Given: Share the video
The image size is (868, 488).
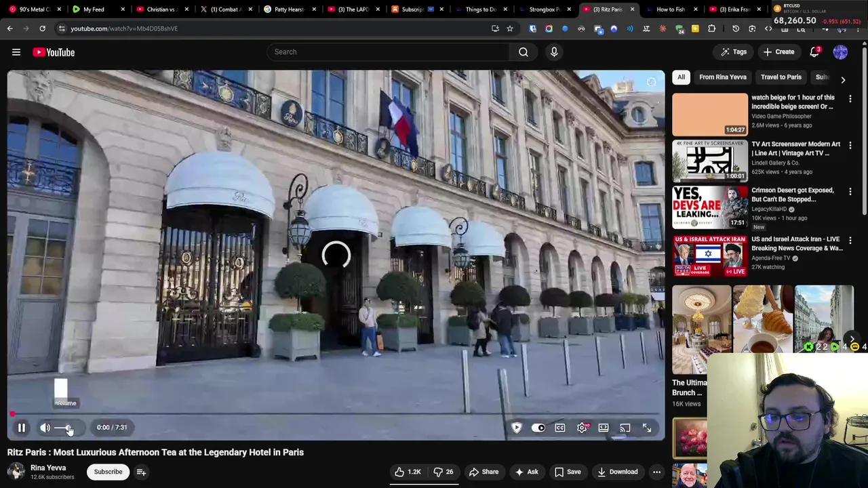Looking at the screenshot, I should click(484, 472).
